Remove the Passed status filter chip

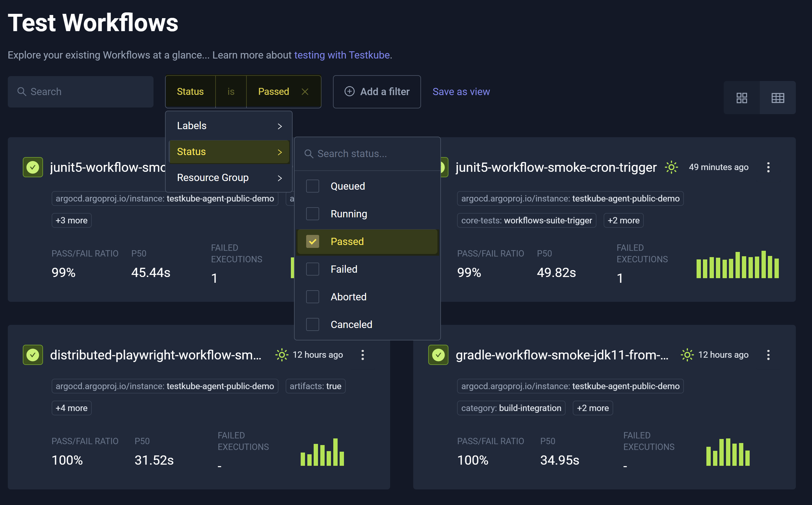coord(304,91)
